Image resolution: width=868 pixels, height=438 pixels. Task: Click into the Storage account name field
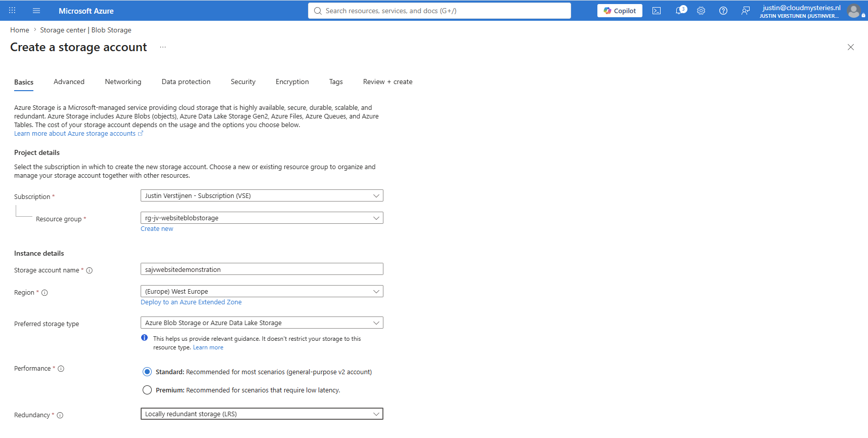point(262,269)
